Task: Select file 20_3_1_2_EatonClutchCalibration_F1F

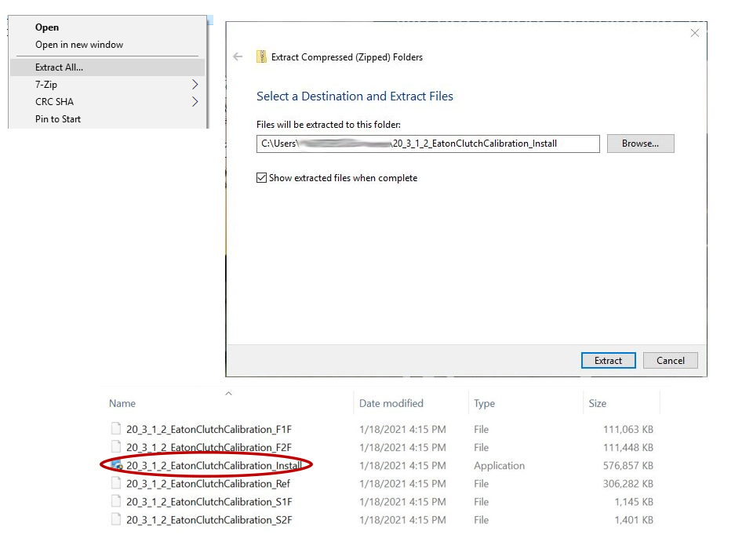Action: [x=209, y=429]
